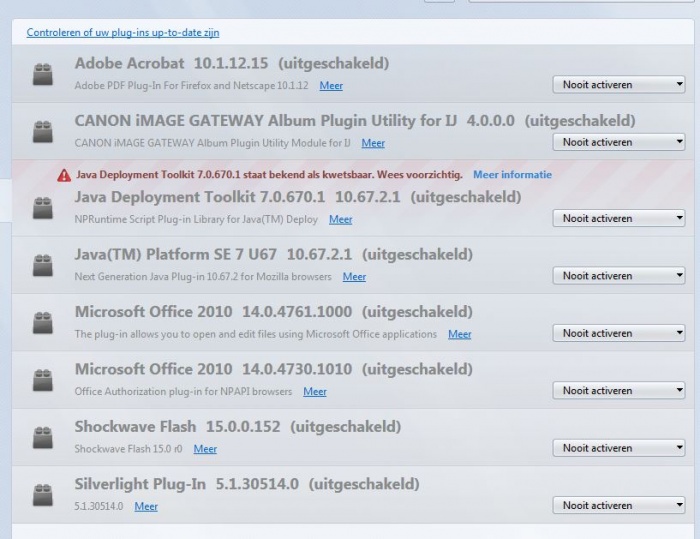Open activation dropdown for Java Deployment Toolkit
The image size is (700, 539).
(619, 218)
